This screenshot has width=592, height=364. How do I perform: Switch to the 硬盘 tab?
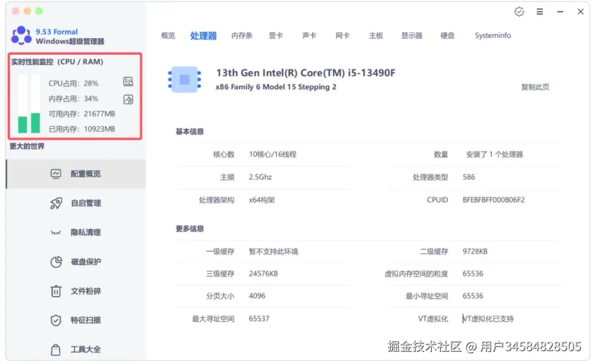[447, 35]
